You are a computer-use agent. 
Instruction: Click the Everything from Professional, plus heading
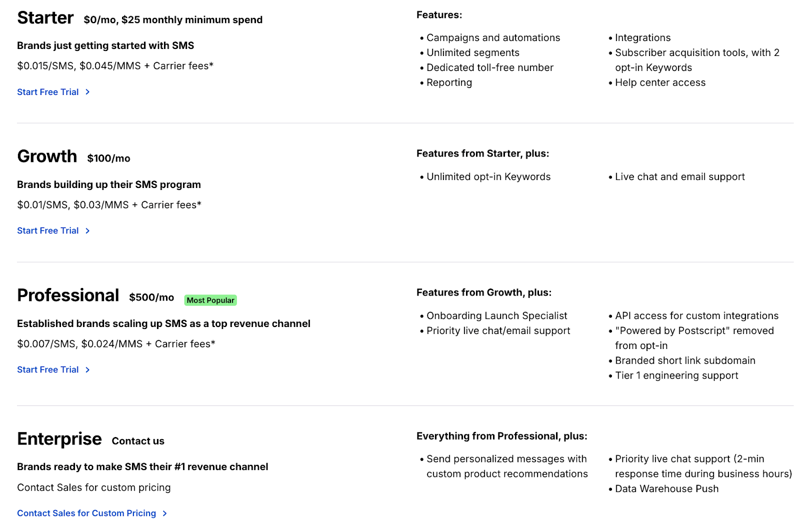501,436
